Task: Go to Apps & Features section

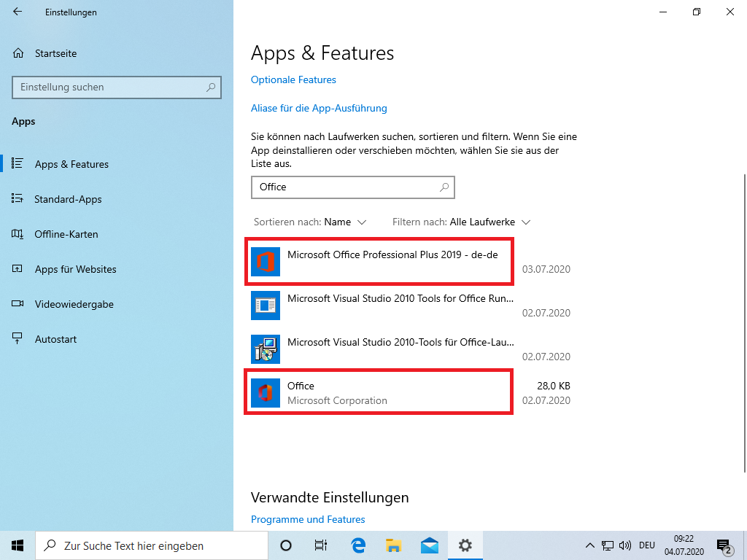Action: 71,164
